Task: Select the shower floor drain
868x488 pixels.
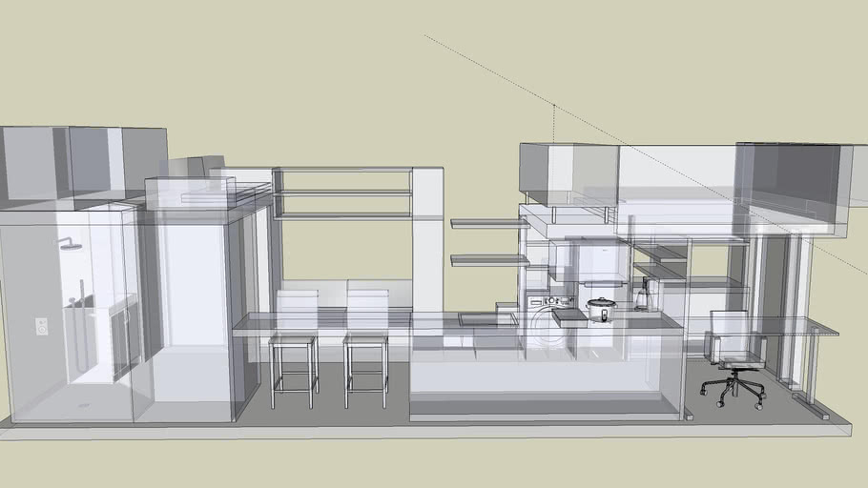Action: tap(84, 404)
